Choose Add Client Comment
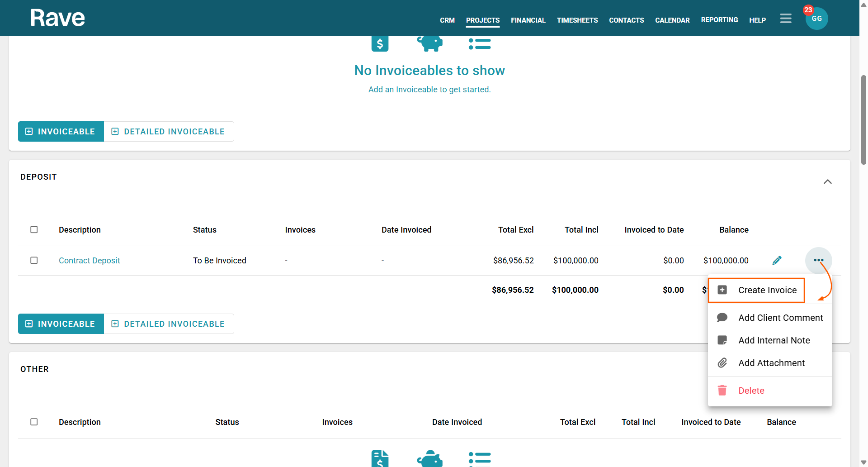This screenshot has width=868, height=467. (x=770, y=318)
